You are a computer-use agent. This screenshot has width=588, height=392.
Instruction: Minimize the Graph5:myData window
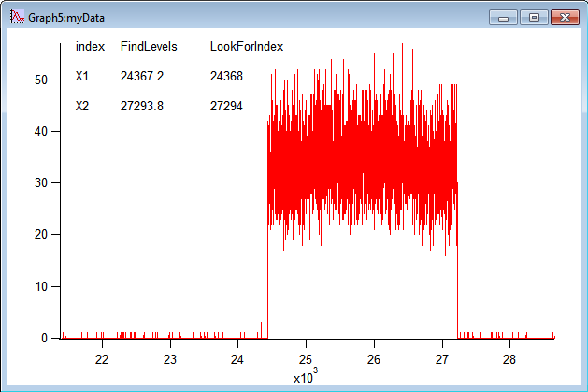(x=503, y=18)
